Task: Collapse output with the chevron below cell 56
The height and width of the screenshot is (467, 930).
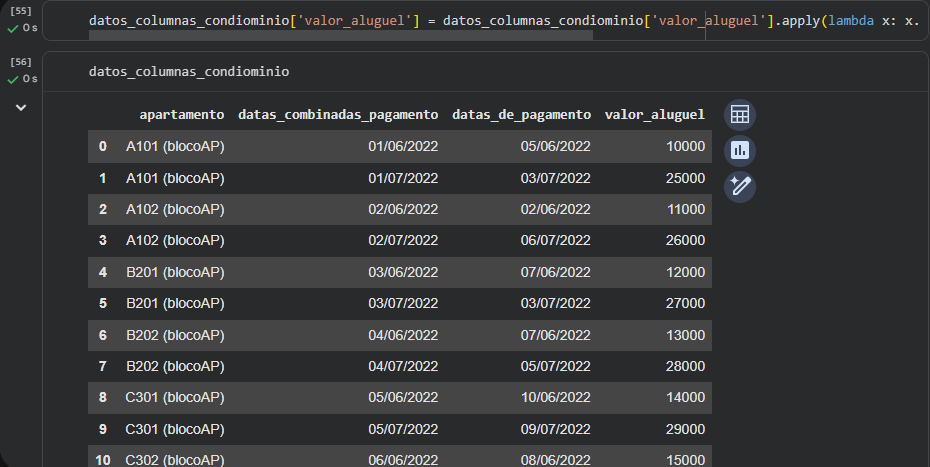Action: point(21,107)
